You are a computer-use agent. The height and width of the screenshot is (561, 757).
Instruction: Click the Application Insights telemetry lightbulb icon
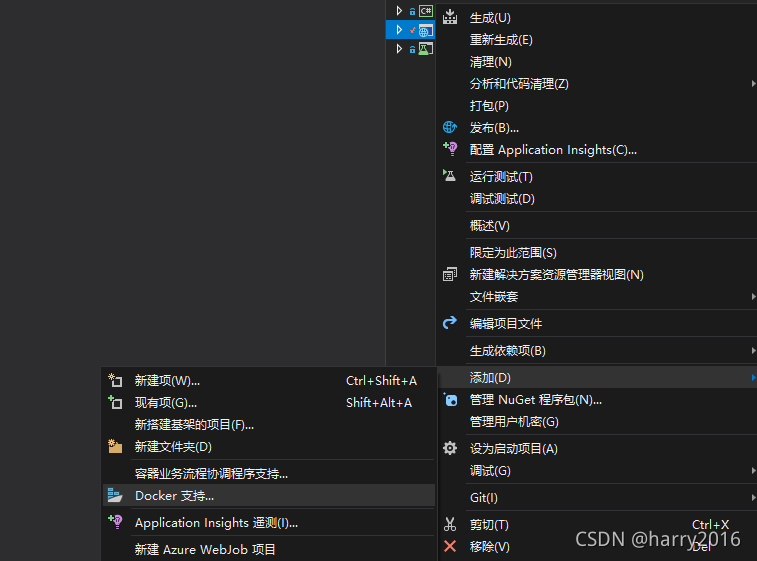115,522
